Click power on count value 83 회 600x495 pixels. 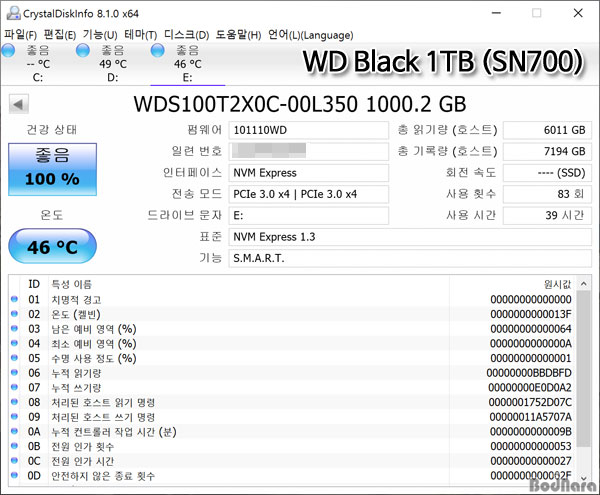click(x=547, y=194)
